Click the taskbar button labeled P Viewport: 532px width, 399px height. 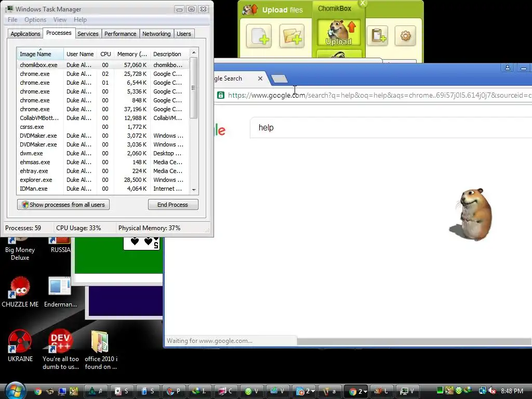coord(174,391)
